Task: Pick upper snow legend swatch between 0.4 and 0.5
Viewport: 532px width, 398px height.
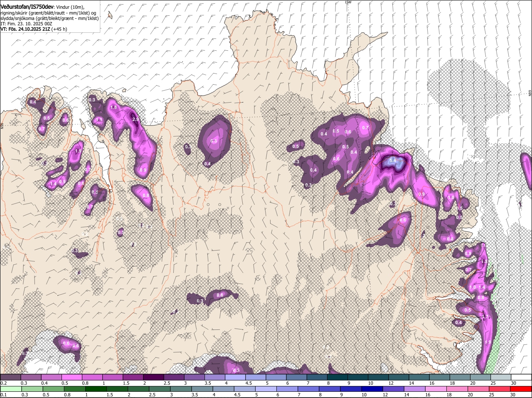Action: [x=52, y=377]
